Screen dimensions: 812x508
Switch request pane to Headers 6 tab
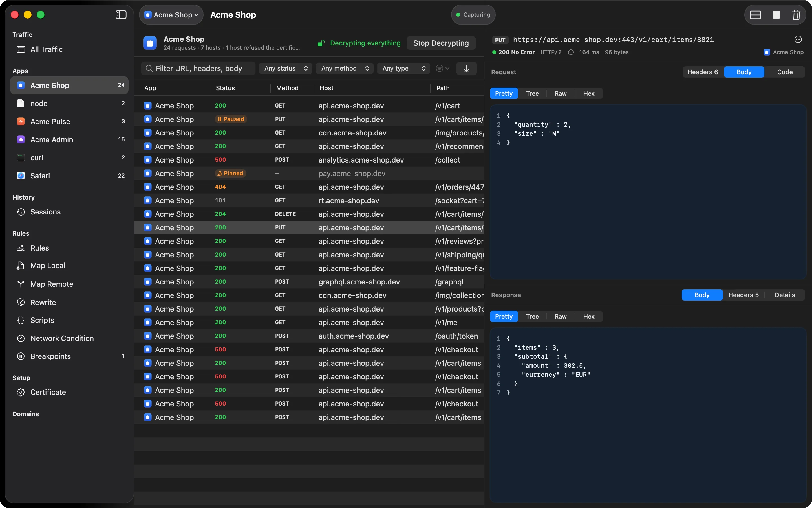(x=703, y=72)
